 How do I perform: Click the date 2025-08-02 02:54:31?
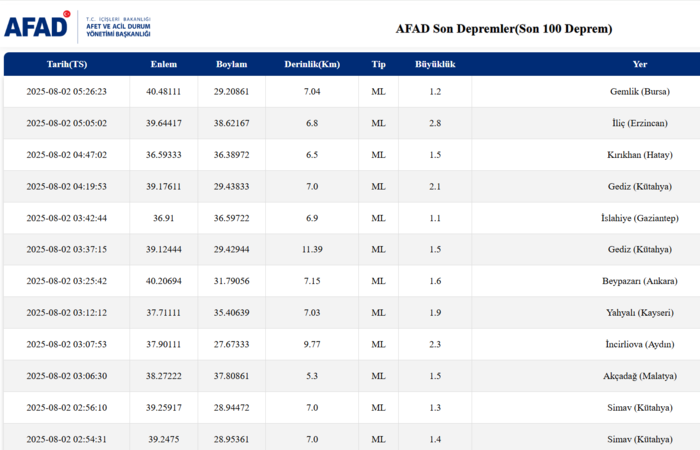(67, 440)
